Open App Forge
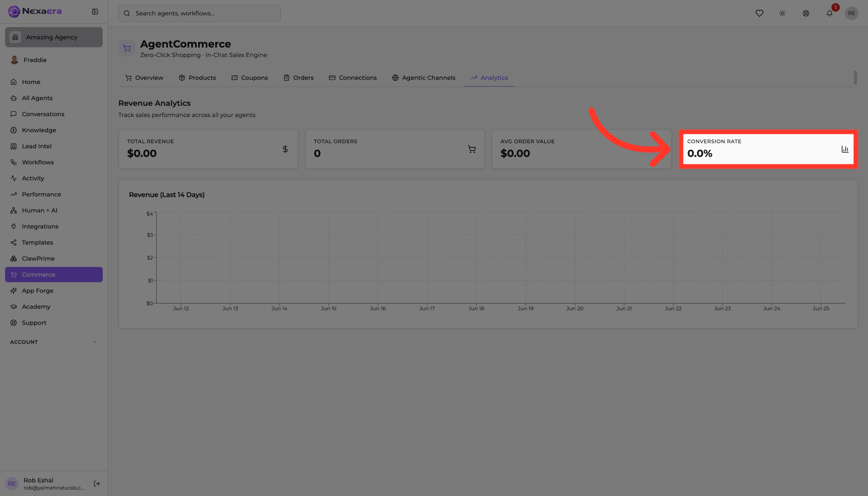Viewport: 868px width, 496px height. [x=54, y=291]
